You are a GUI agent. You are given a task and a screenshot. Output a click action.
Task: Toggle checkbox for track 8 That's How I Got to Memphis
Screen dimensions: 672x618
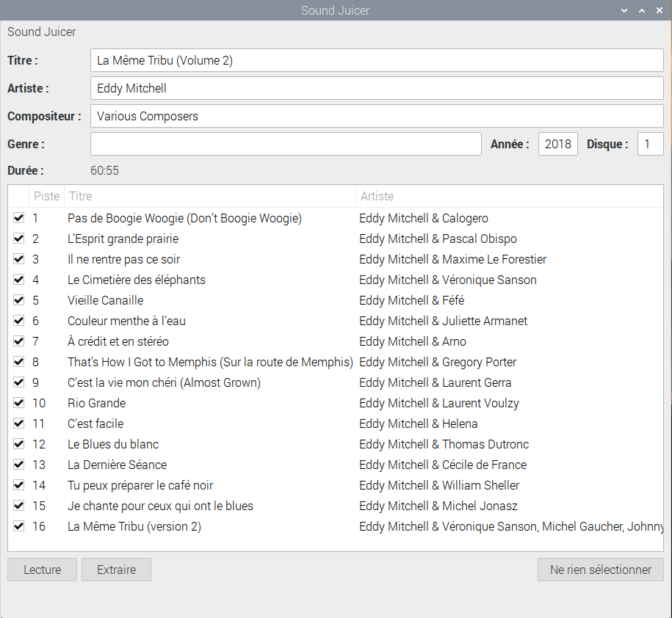(x=19, y=362)
